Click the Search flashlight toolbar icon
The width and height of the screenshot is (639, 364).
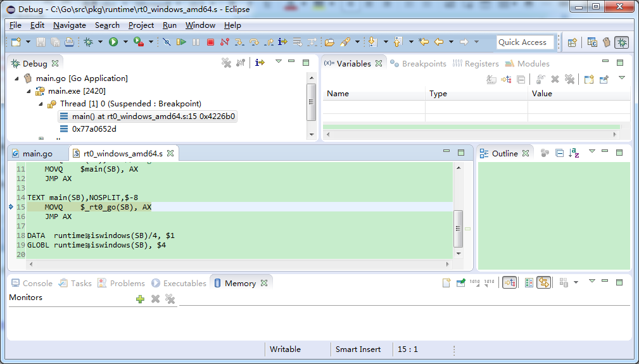(345, 42)
